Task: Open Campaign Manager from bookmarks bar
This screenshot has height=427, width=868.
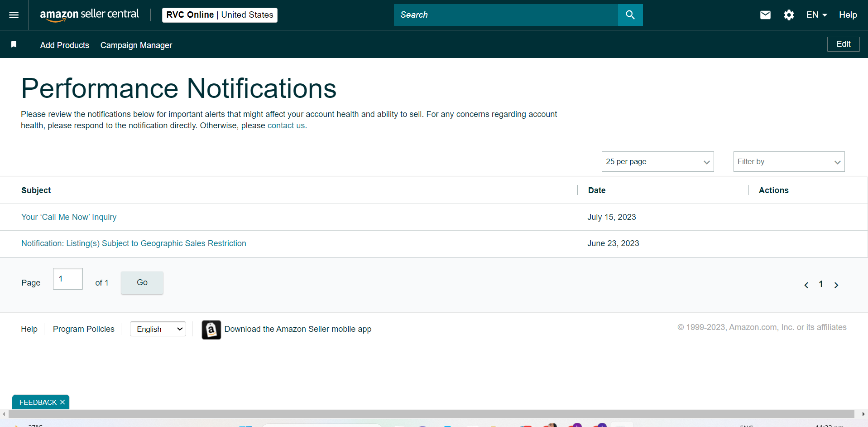Action: coord(136,45)
